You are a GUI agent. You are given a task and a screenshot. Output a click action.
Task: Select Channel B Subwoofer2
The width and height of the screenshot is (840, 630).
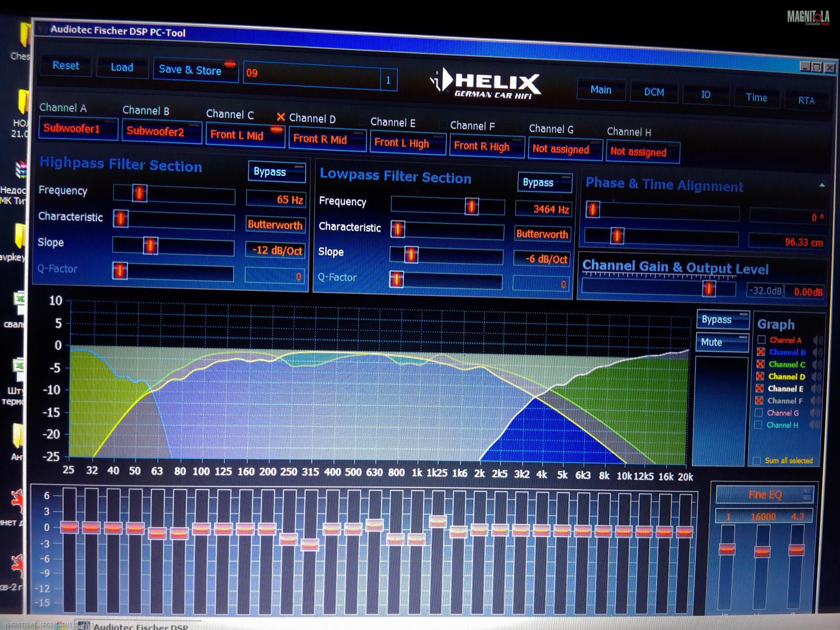click(162, 132)
